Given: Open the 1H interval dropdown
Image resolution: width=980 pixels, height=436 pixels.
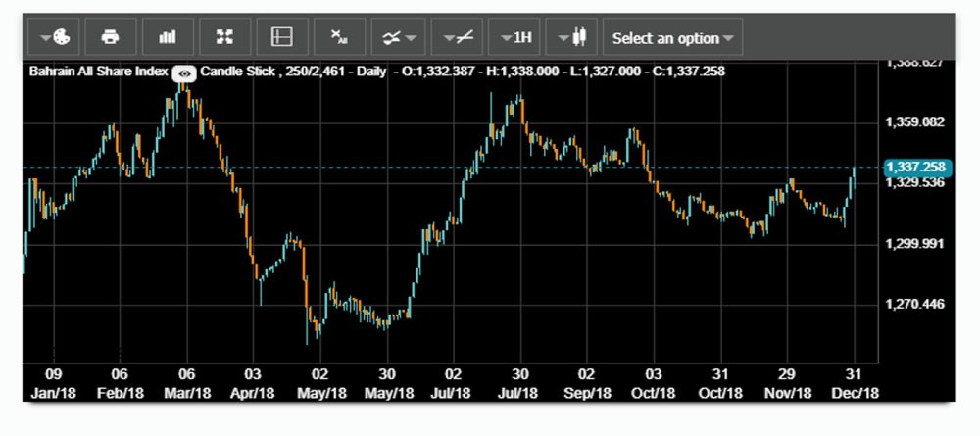Looking at the screenshot, I should point(514,37).
